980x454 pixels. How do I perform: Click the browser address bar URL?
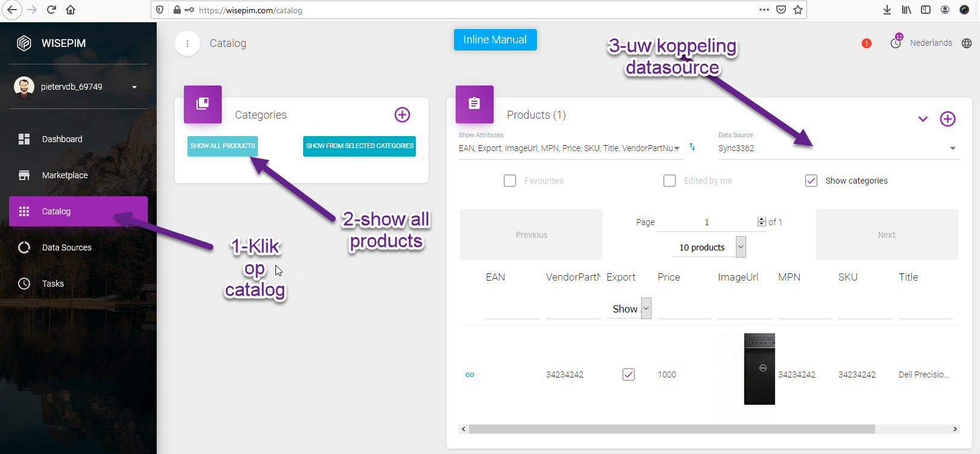[x=251, y=10]
